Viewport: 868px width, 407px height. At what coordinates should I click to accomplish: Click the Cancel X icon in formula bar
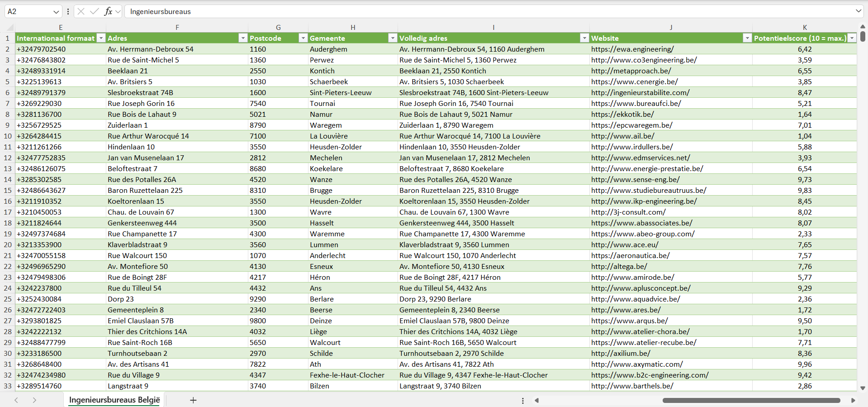[81, 11]
